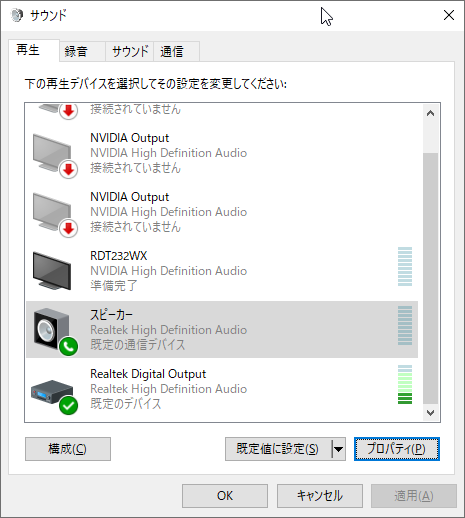
Task: Click the 既定のデバイス status text
Action: pyautogui.click(x=126, y=404)
